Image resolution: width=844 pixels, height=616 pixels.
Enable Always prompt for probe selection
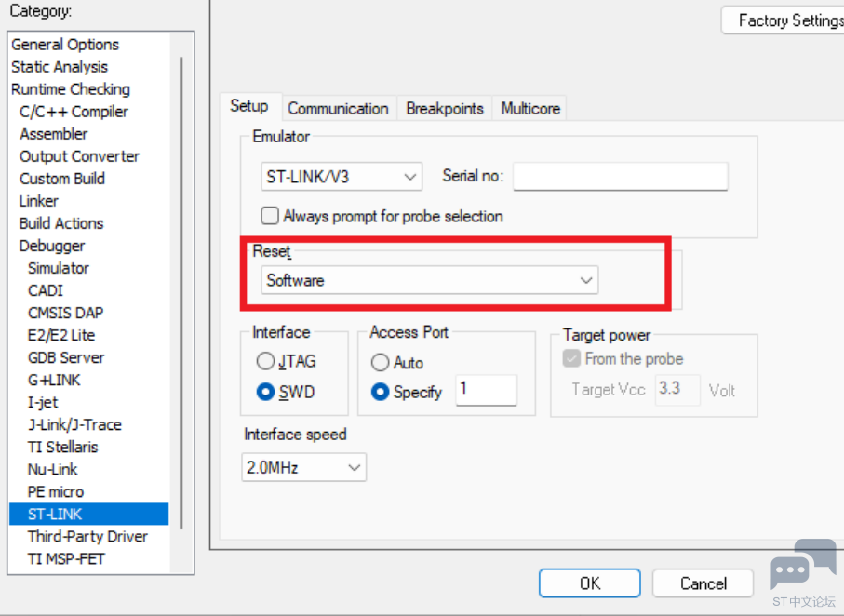(270, 216)
